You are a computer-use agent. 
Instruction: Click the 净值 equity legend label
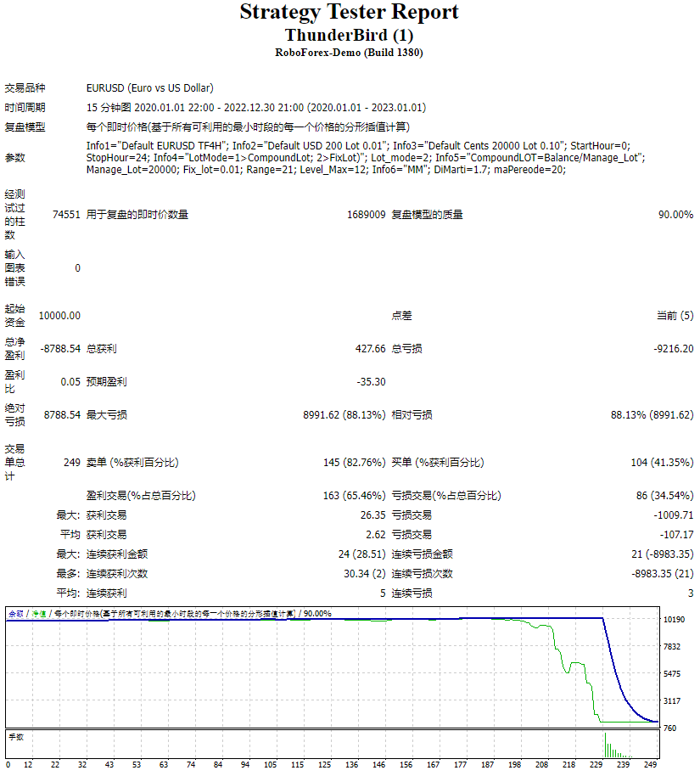click(39, 614)
